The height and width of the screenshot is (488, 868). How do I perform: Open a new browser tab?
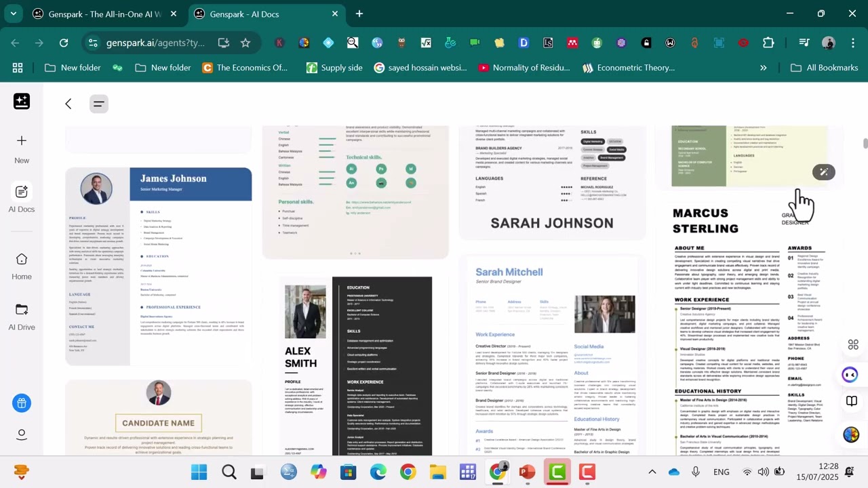coord(359,14)
